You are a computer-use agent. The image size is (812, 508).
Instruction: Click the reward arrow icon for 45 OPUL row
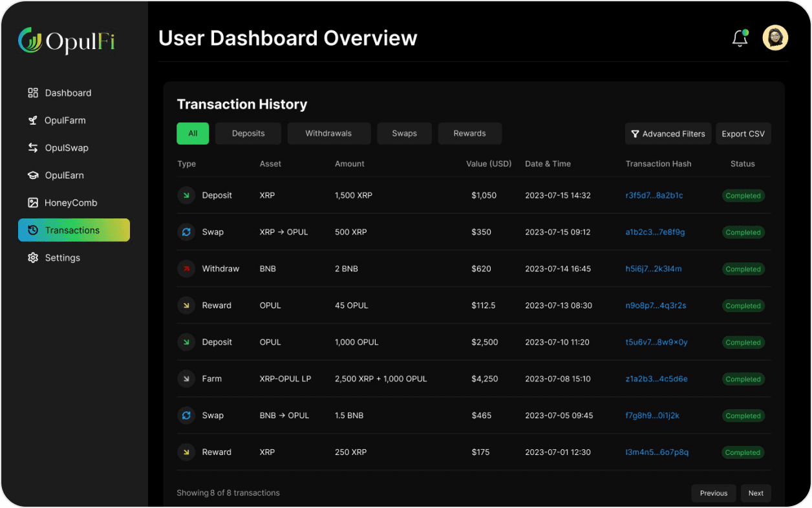(x=186, y=306)
